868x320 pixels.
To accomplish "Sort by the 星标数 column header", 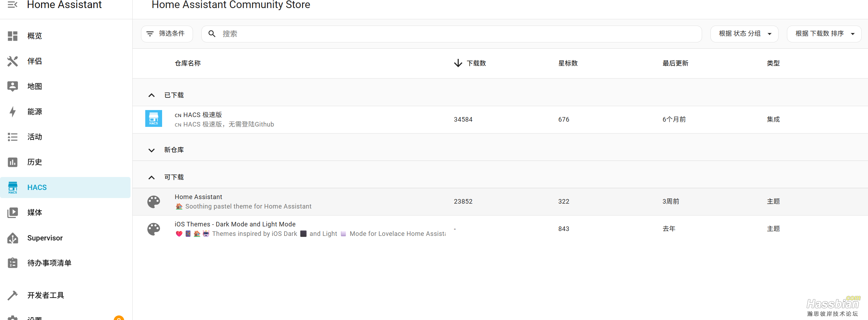I will coord(568,63).
